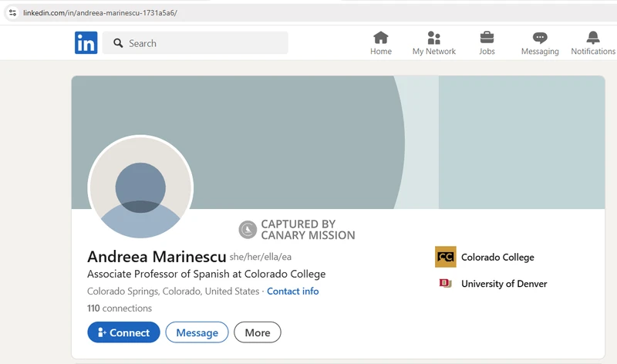Open the University of Denver link

tap(504, 284)
